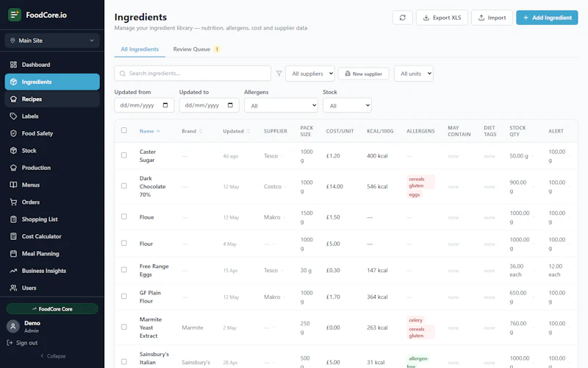
Task: Click the Ingredients cube icon in sidebar
Action: [13, 82]
